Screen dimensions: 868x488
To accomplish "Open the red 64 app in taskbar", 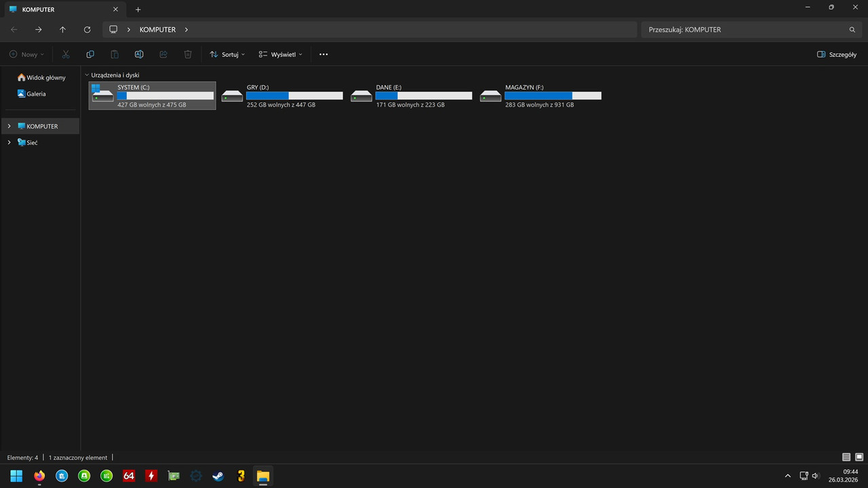I will coord(129,476).
